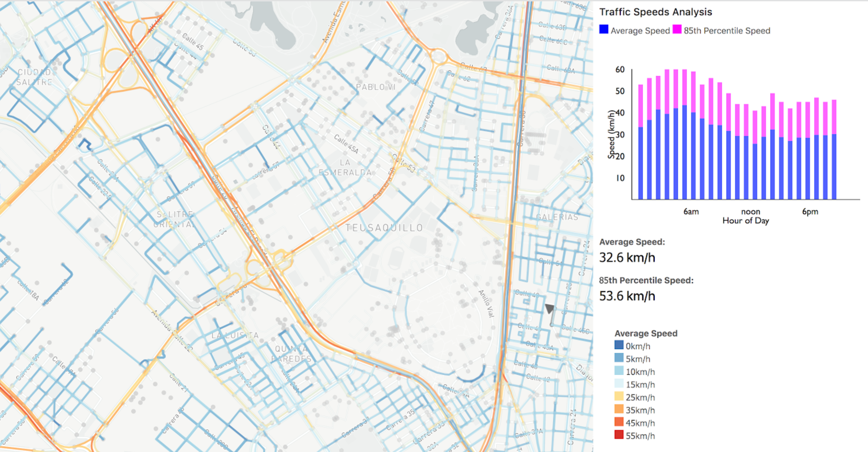Select the 0km/h legend color swatch
868x452 pixels.
click(x=619, y=345)
